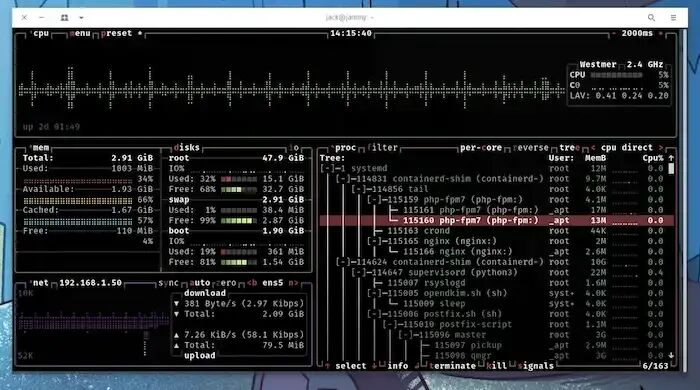Activate the process filter field
The image size is (700, 390).
point(383,148)
